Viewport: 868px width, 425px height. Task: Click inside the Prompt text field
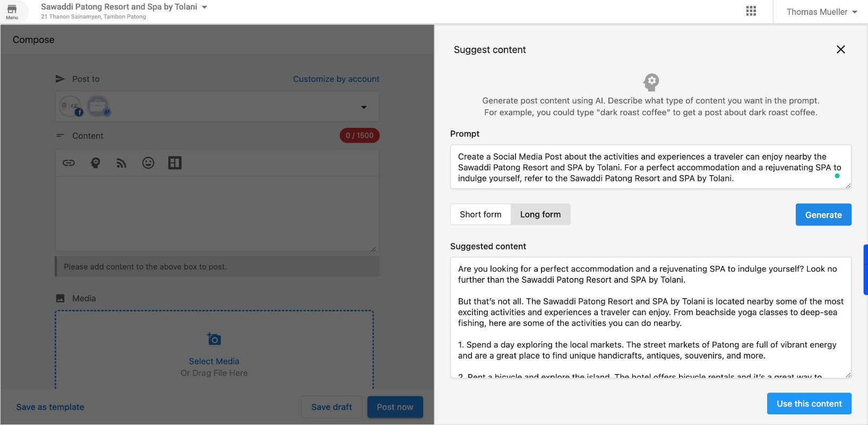(x=651, y=167)
